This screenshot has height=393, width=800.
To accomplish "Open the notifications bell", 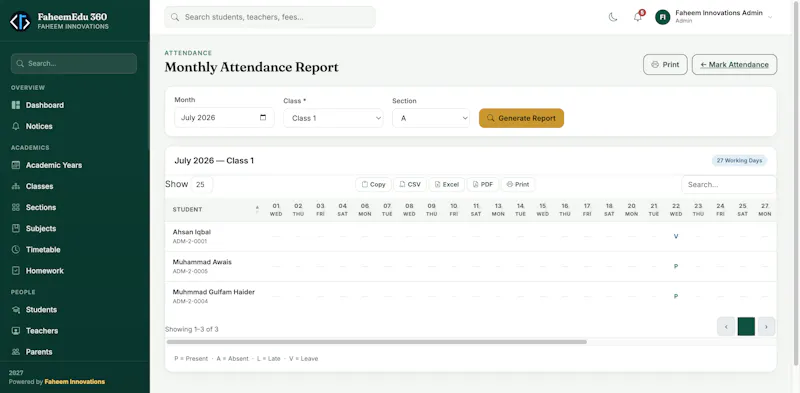I will 638,17.
